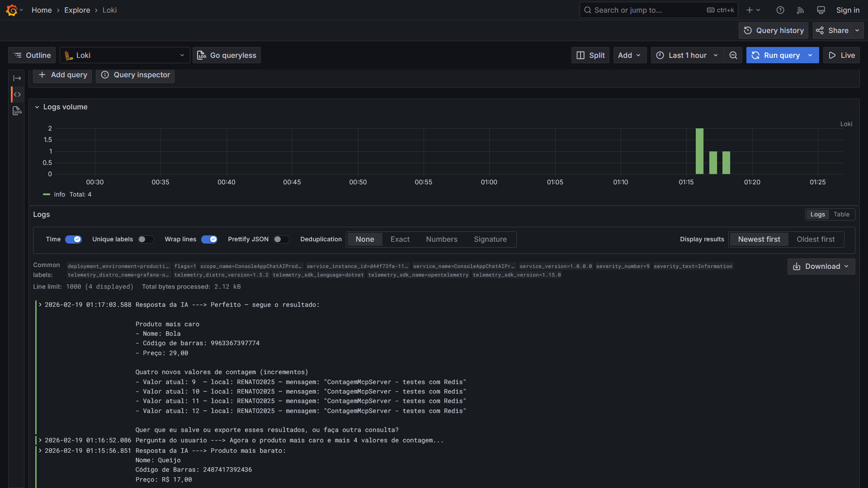Select Newest first display order
The width and height of the screenshot is (868, 488).
point(759,239)
